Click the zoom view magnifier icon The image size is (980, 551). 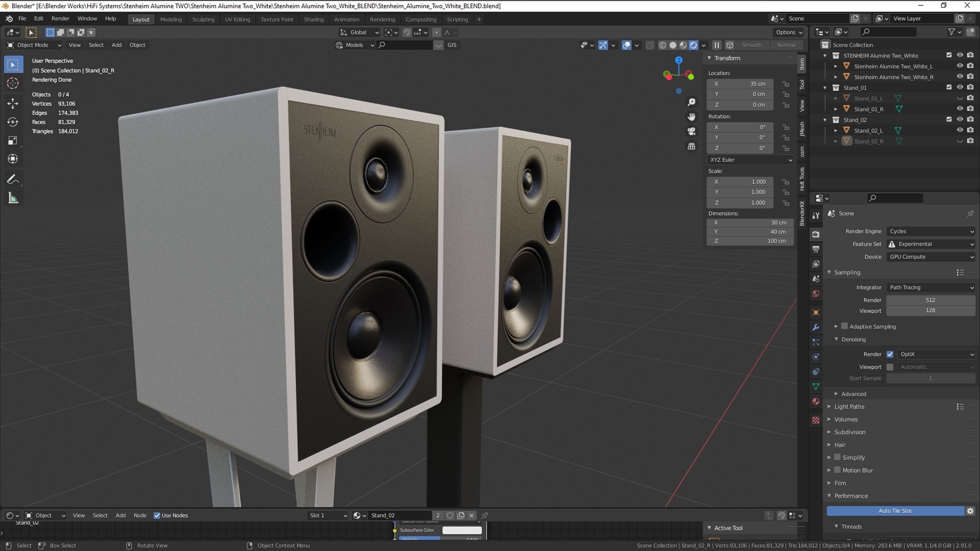691,102
